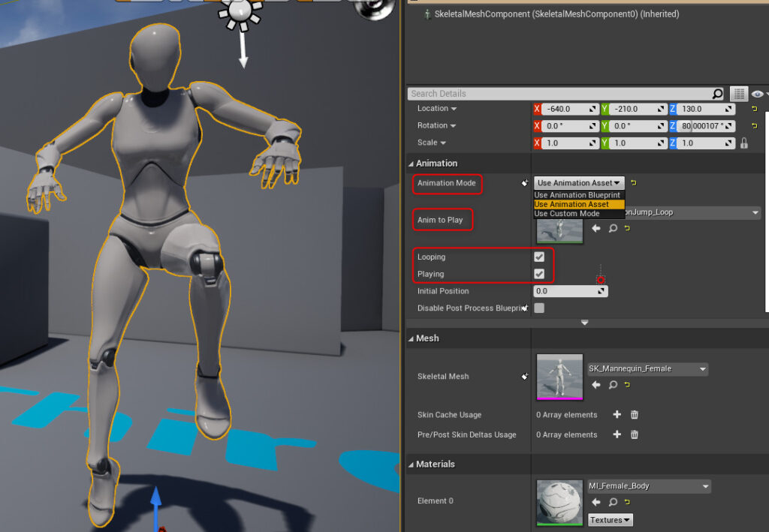The height and width of the screenshot is (532, 769).
Task: Click the Skeletal Mesh asset thumbnail
Action: pos(559,377)
